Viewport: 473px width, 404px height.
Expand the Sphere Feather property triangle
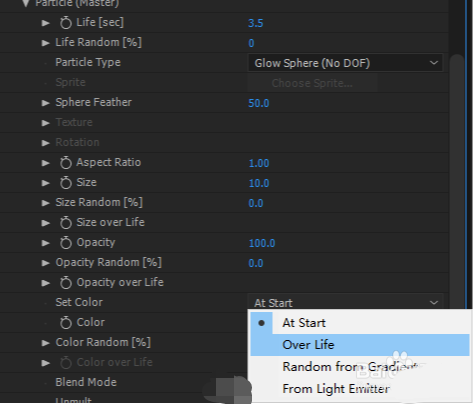click(x=45, y=103)
